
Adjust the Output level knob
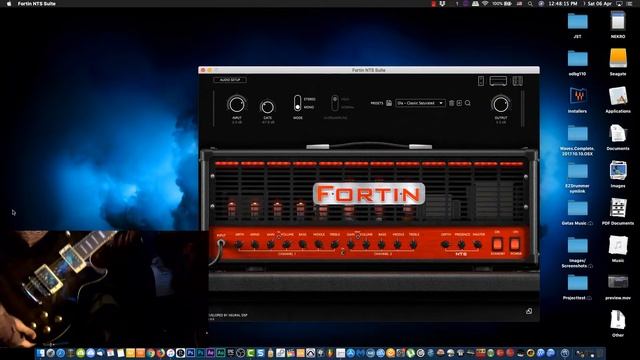tap(500, 104)
